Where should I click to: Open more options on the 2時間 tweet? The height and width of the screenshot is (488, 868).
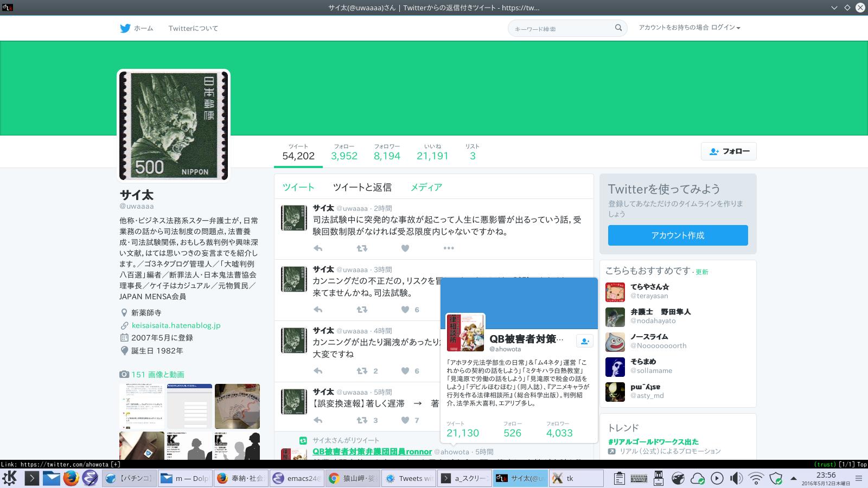coord(449,248)
